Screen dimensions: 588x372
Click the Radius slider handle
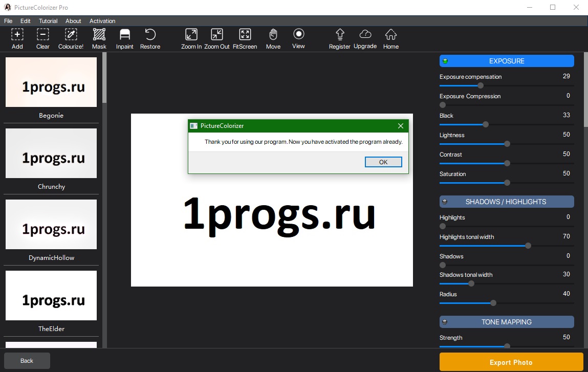click(x=493, y=303)
